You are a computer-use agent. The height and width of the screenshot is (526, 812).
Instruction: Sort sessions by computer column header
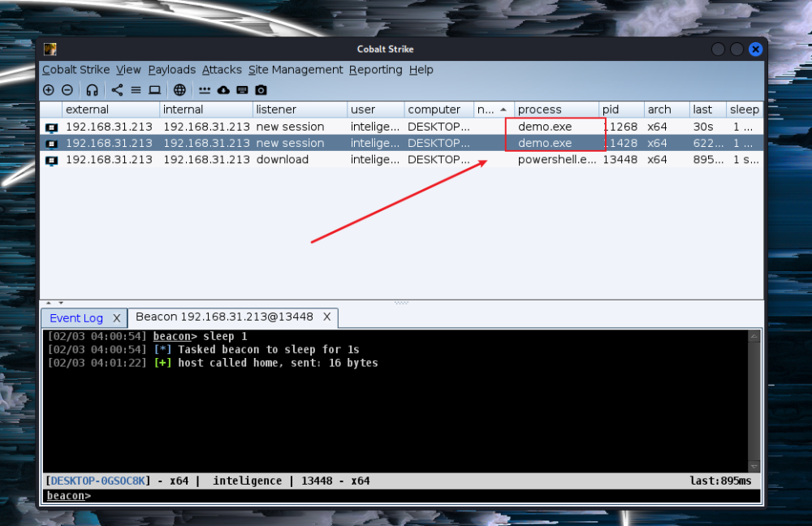tap(439, 110)
